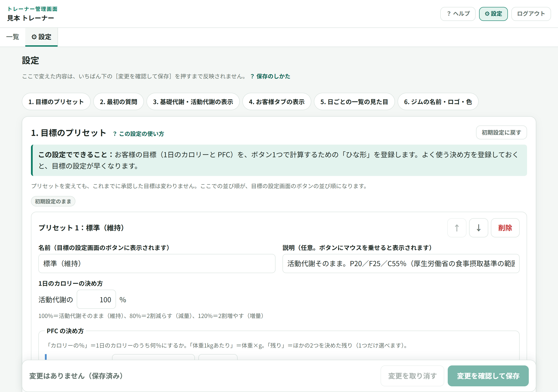Image resolution: width=558 pixels, height=392 pixels.
Task: Click 初期設定に戻す button
Action: (501, 132)
